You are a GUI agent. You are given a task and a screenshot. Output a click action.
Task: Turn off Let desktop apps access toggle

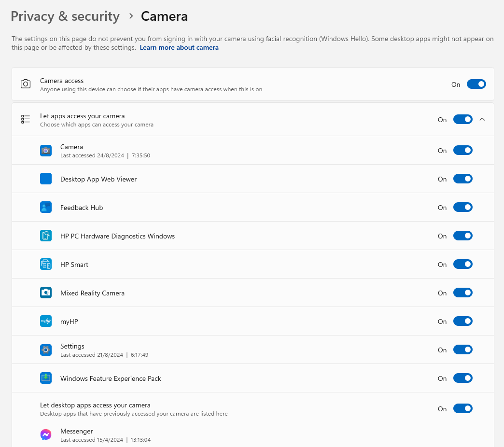point(462,408)
